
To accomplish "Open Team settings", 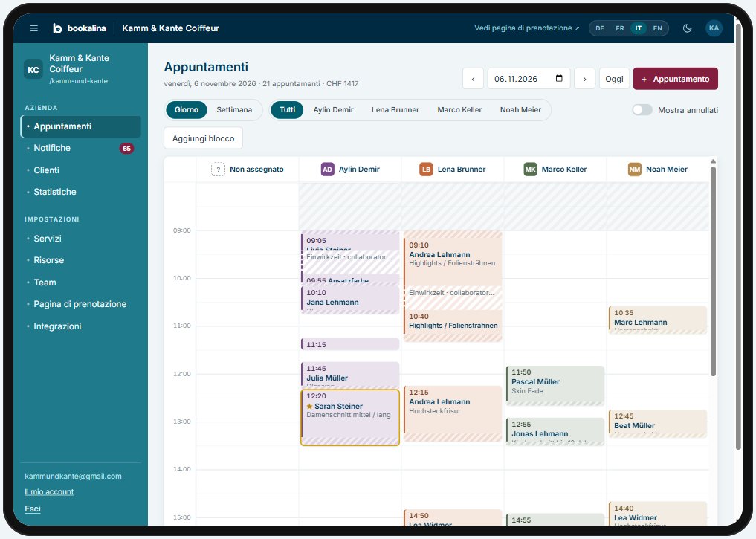I will click(81, 283).
